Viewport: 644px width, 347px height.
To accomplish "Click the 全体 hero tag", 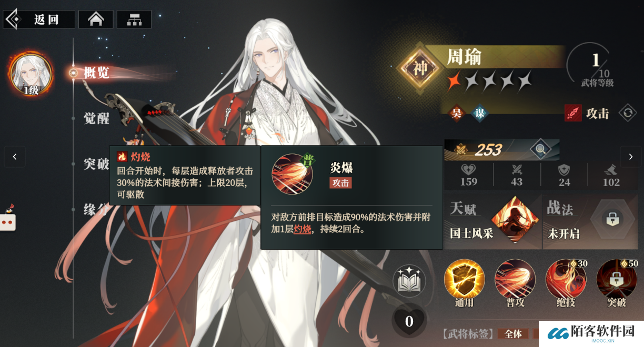I will (x=513, y=334).
